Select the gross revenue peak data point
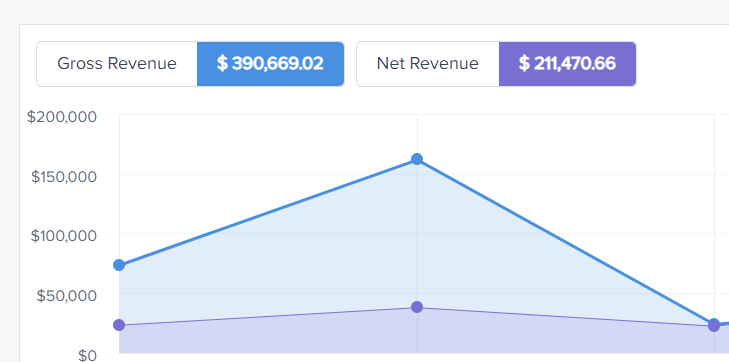729x362 pixels. pos(417,159)
